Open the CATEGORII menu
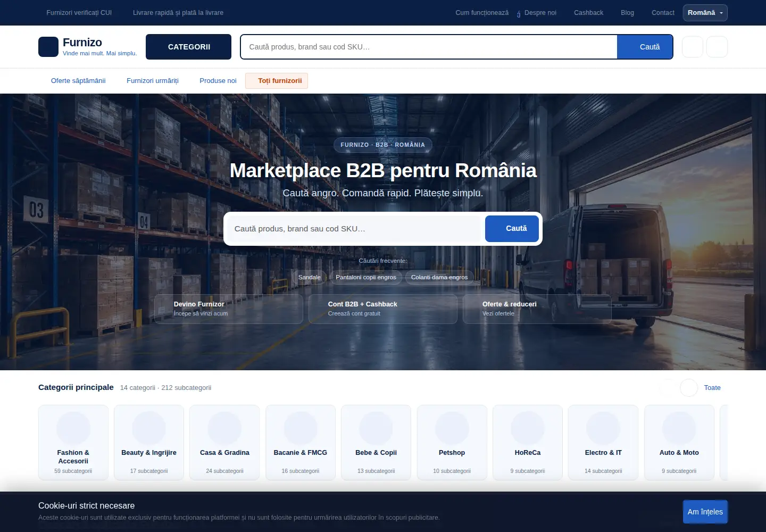 (188, 47)
